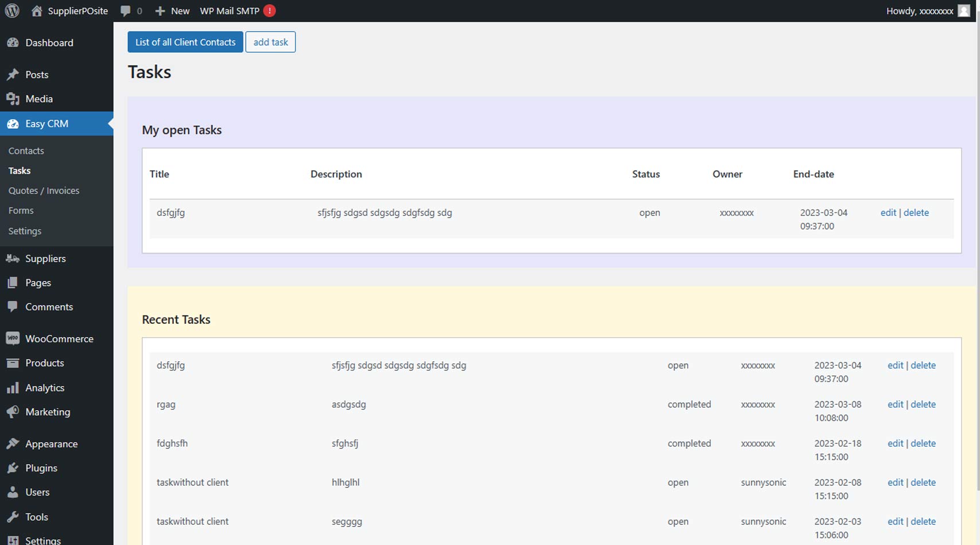Open Easy CRM Settings submenu item

25,231
